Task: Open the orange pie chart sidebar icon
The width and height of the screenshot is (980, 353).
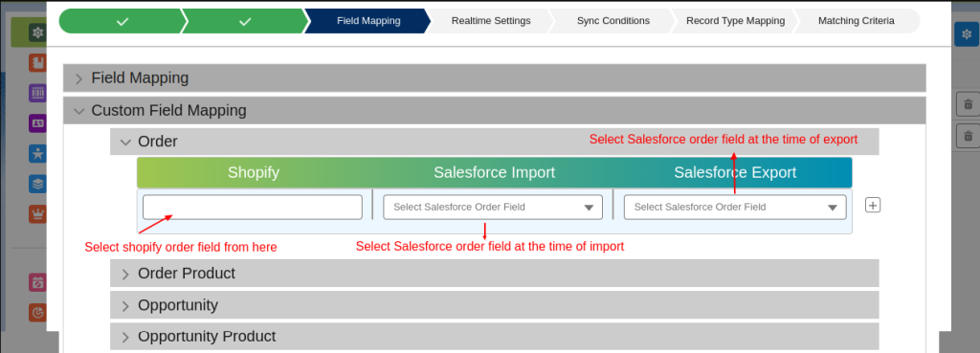Action: tap(38, 313)
